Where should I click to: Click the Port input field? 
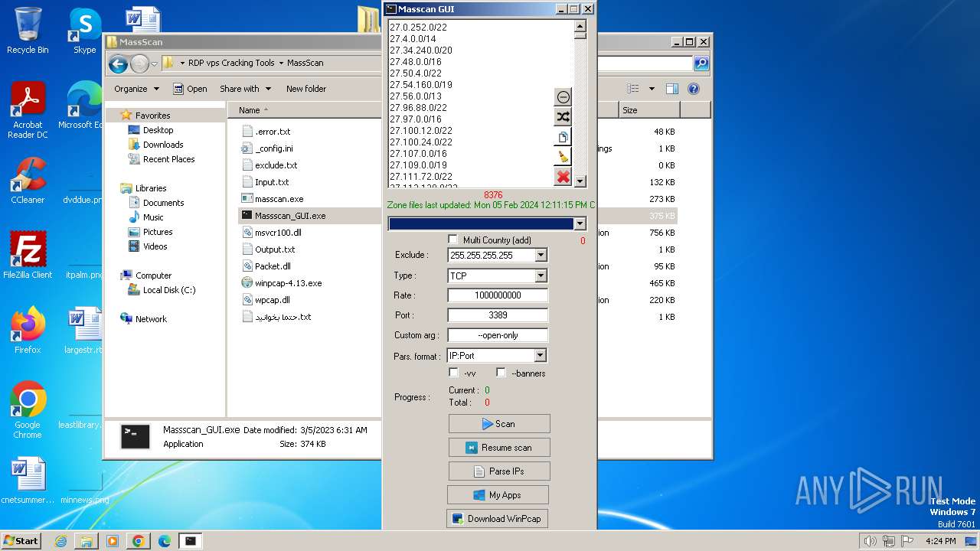click(x=498, y=315)
